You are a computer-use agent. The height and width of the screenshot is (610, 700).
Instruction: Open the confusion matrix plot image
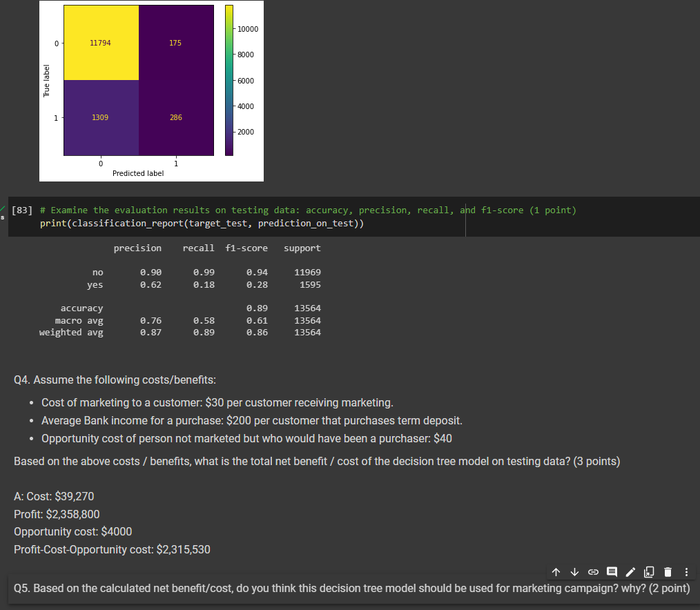coord(151,91)
